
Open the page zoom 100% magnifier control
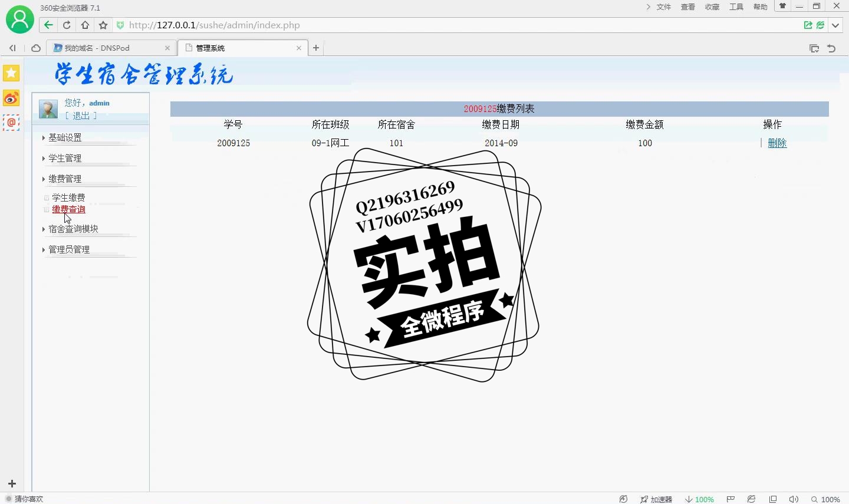[825, 499]
